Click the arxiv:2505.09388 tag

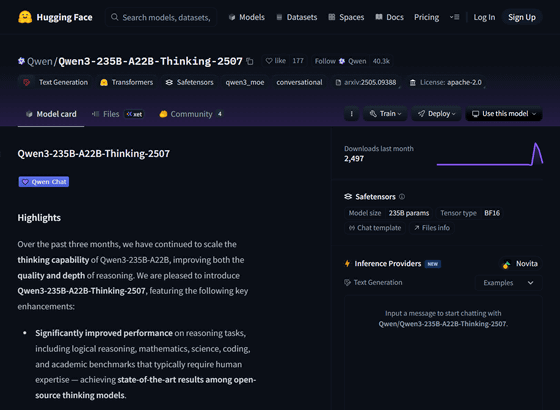tap(366, 82)
